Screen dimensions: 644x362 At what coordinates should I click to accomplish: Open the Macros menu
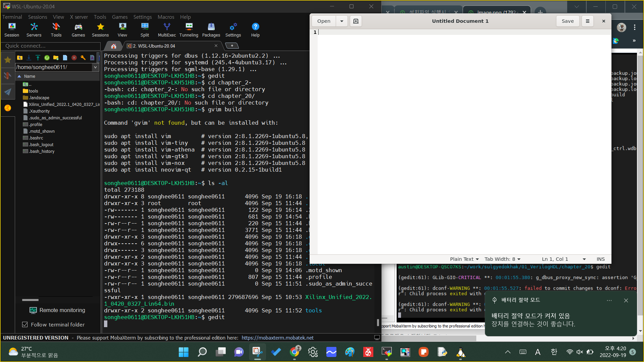click(x=166, y=17)
